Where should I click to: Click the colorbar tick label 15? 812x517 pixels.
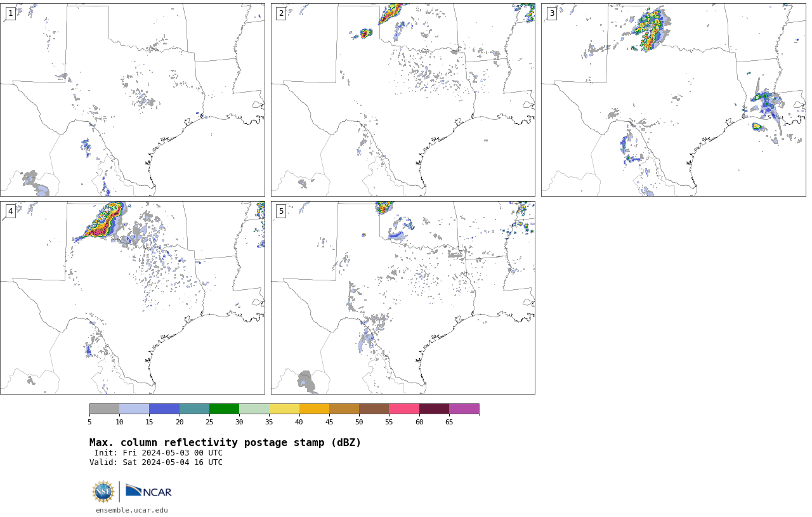point(149,422)
